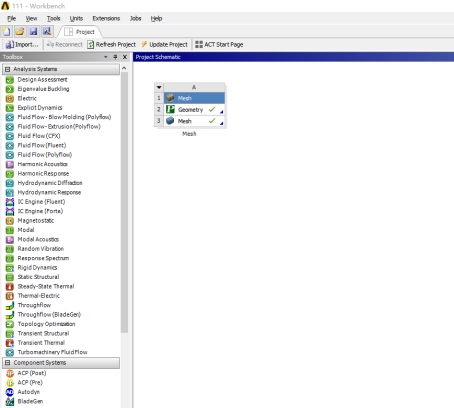454x408 pixels.
Task: Close the Toolbox panel
Action: tap(125, 57)
